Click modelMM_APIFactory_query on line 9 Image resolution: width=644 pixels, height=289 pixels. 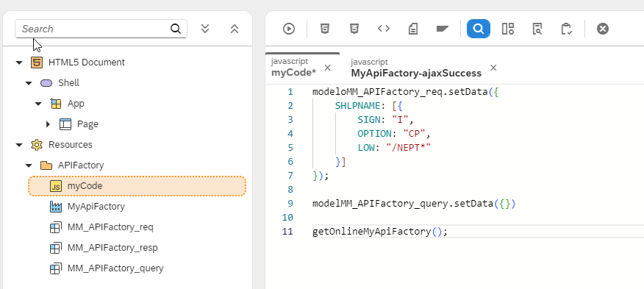(380, 204)
